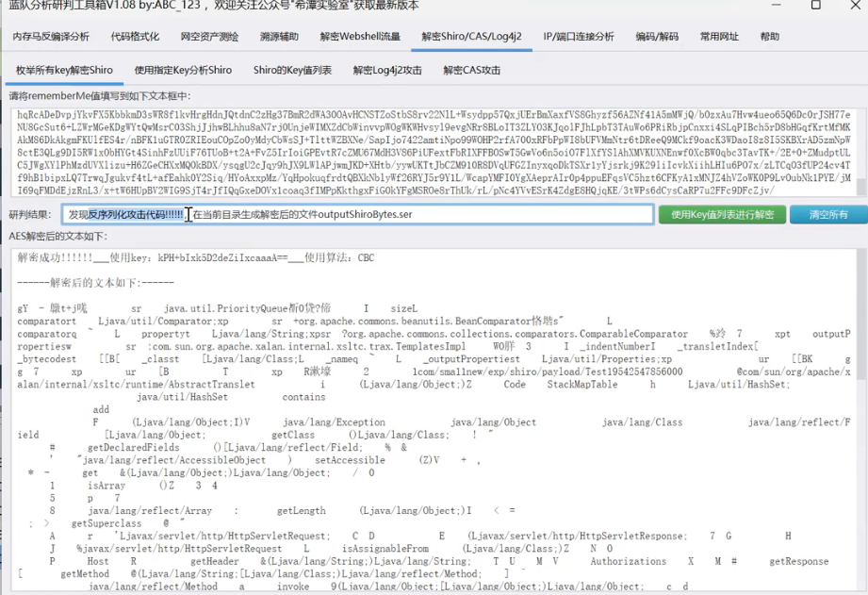The image size is (868, 595).
Task: Open the 解密Webshell流量 tab
Action: click(x=360, y=37)
